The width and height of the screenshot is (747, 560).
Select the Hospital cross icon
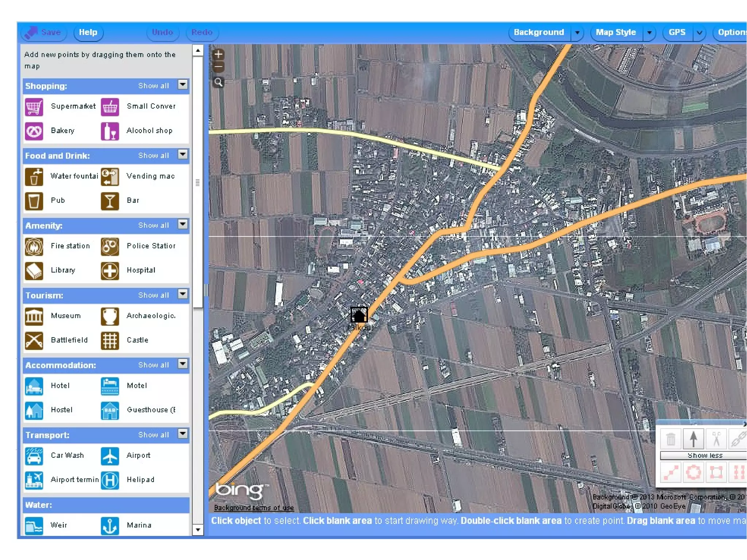tap(110, 271)
